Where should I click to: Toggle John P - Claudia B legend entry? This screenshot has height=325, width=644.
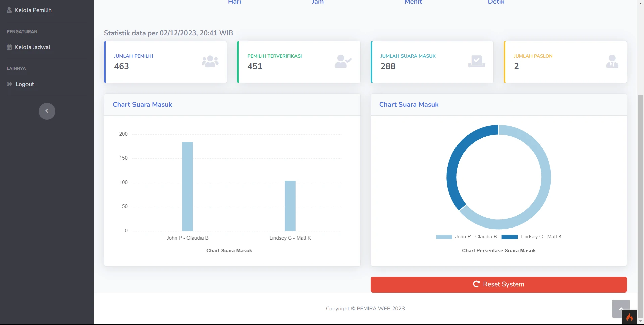(x=467, y=237)
